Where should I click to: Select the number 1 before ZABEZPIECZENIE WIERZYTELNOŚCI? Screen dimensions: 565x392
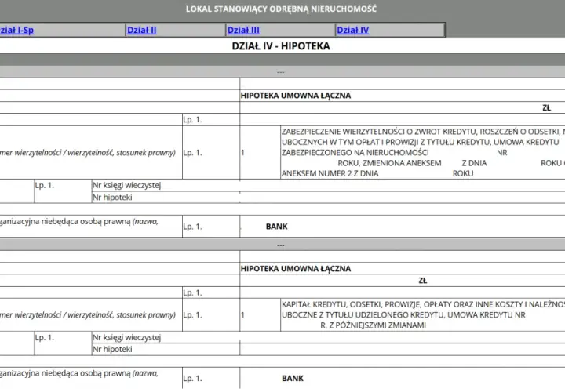pos(242,153)
